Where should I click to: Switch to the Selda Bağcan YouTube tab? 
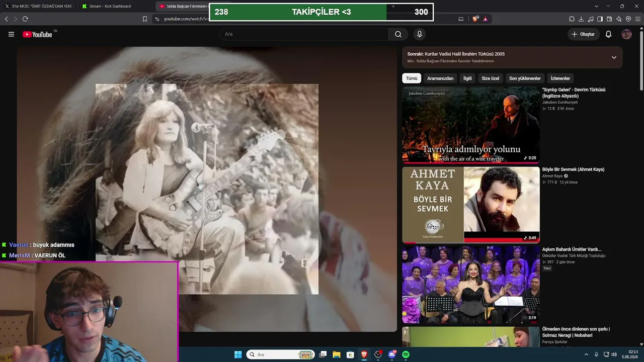tap(183, 6)
